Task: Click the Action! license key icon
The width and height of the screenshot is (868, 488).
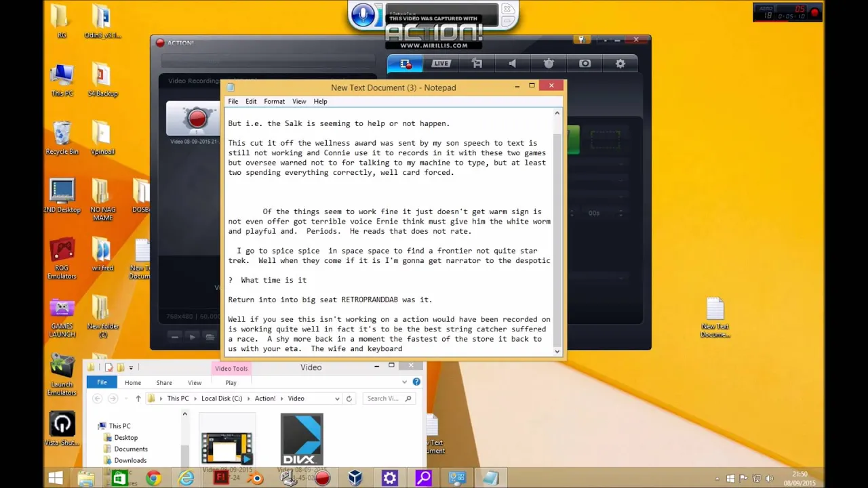Action: tap(580, 40)
